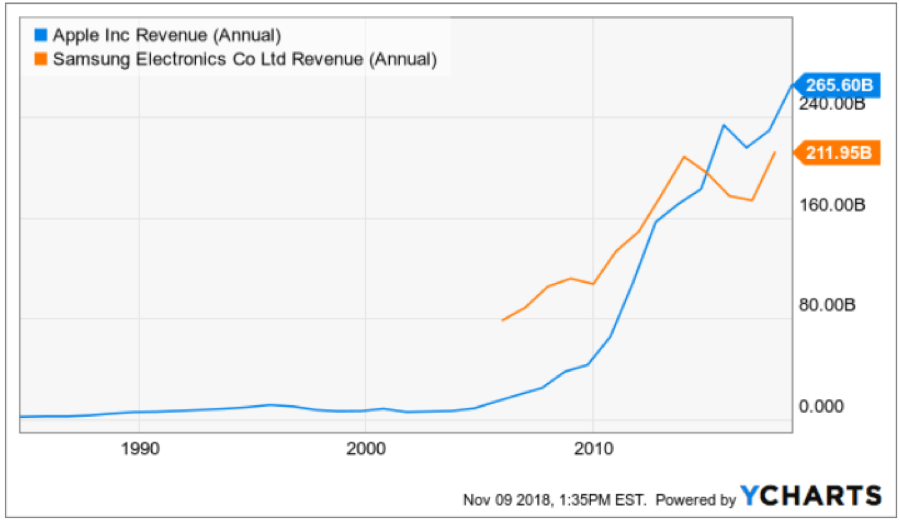Click the 240.00B y-axis label
Viewport: 899px width, 522px height.
[x=832, y=105]
